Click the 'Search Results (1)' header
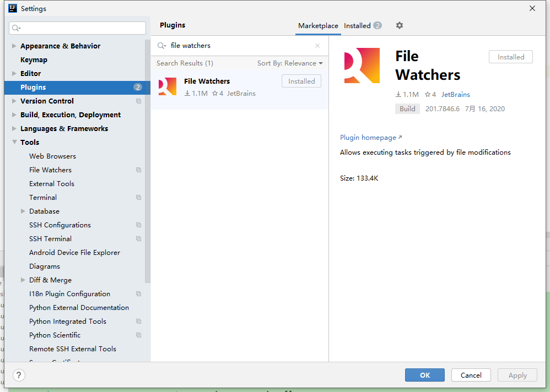 pos(185,63)
